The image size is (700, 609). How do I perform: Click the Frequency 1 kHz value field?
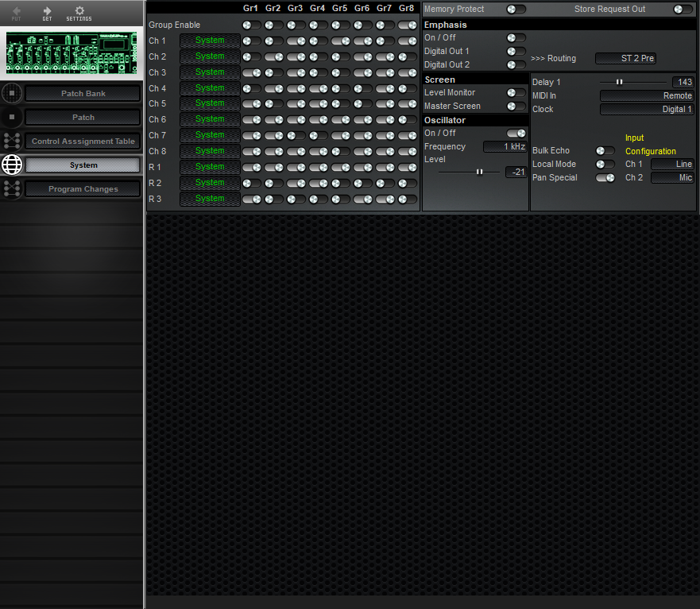coord(506,146)
